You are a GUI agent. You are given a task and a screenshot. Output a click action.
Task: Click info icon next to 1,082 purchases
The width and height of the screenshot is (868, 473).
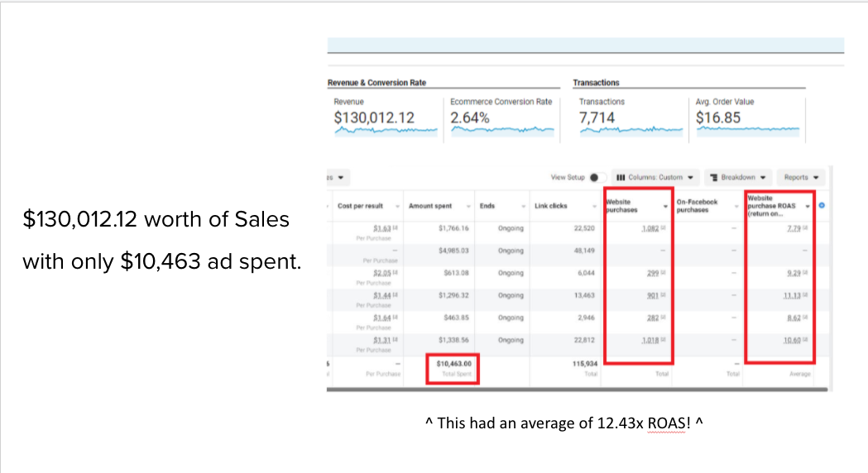tap(660, 228)
